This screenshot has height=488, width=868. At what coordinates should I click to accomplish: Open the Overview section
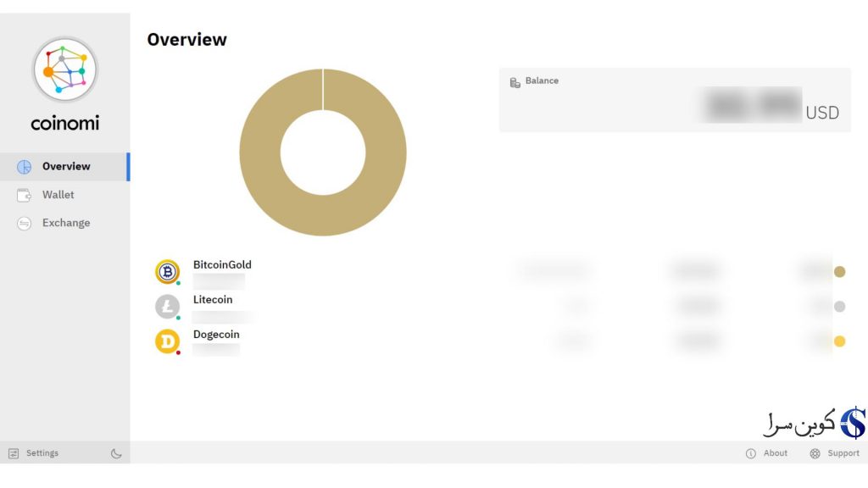64,167
